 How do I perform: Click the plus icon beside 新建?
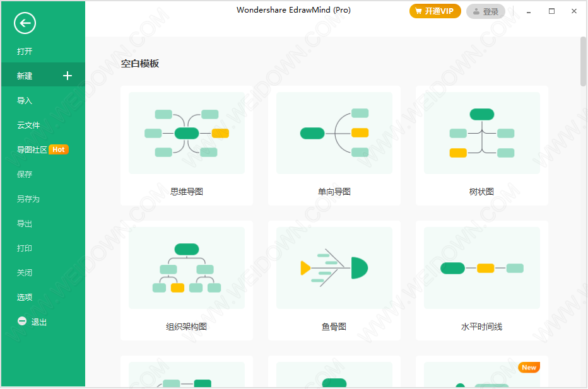(68, 76)
